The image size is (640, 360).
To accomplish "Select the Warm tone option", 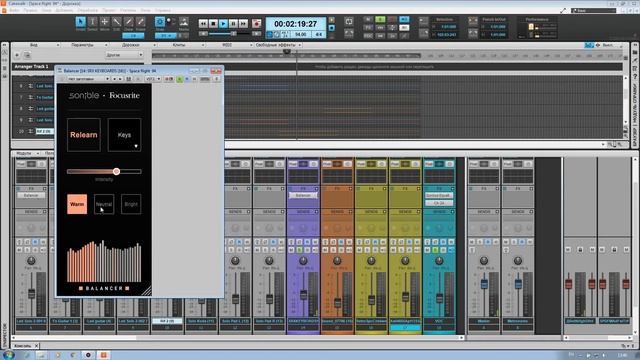I will click(x=77, y=204).
